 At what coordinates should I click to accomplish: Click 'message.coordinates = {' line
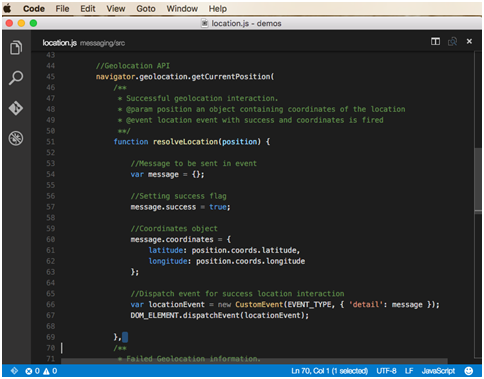[x=180, y=239]
